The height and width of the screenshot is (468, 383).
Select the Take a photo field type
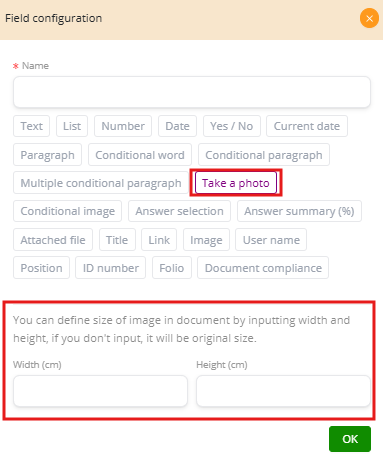[x=236, y=183]
